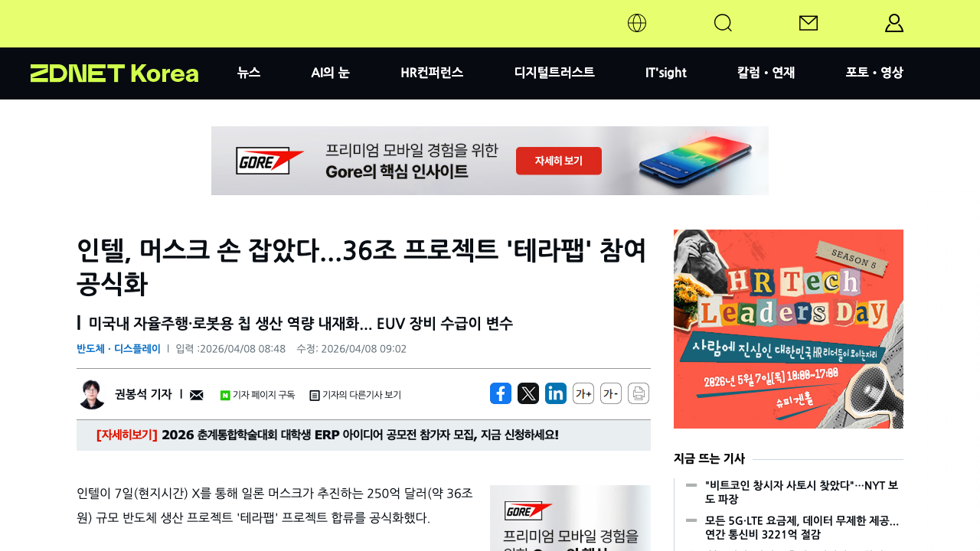The image size is (980, 551).
Task: Click the Gore ad inside article body
Action: pos(570,518)
